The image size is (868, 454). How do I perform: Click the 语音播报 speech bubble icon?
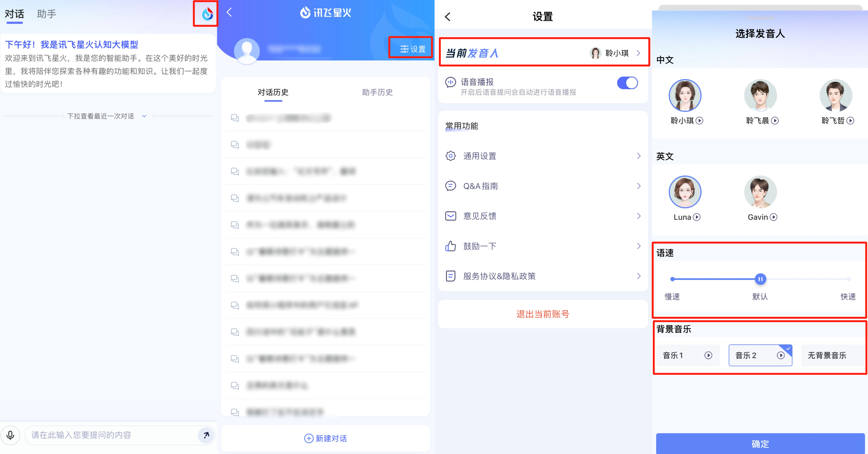(x=451, y=82)
